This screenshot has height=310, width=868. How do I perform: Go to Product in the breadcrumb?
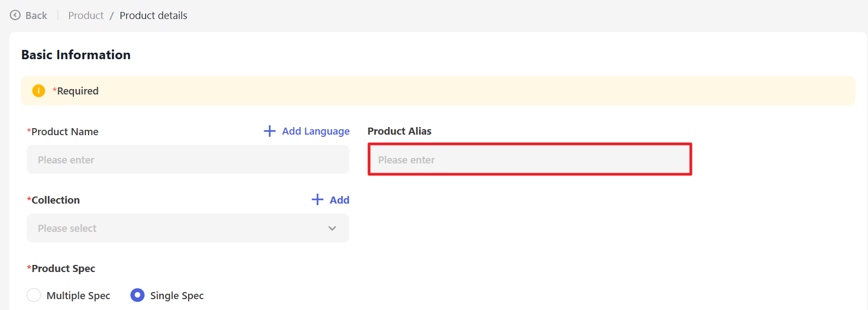86,16
